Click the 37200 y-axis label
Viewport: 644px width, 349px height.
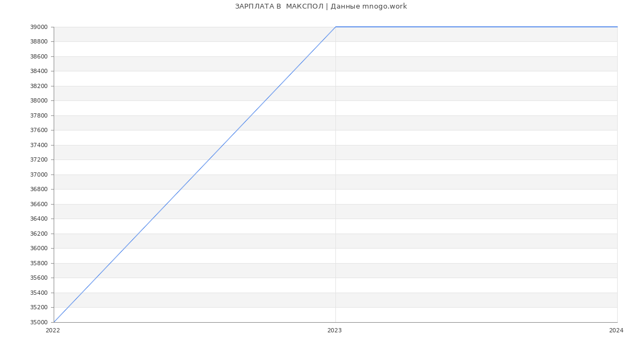[x=39, y=160]
